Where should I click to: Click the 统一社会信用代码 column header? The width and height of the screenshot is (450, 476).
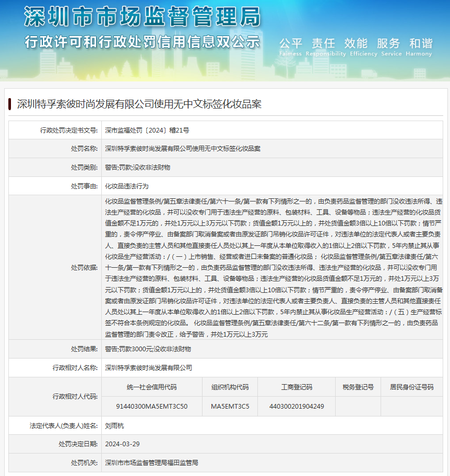click(152, 387)
